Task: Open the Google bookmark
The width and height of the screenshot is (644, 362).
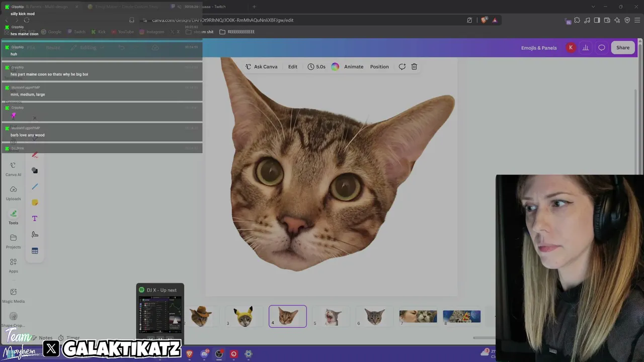Action: click(51, 32)
